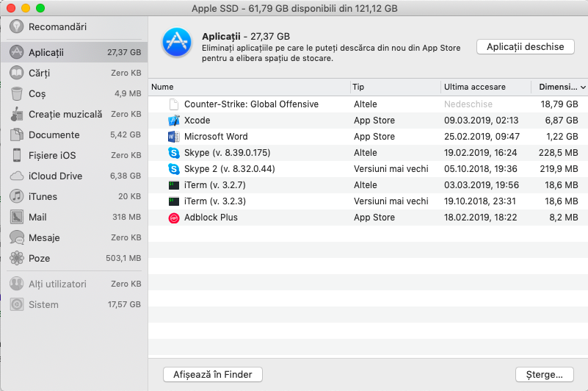The height and width of the screenshot is (391, 588).
Task: Open the Recomandări lightbulb sidebar item
Action: pyautogui.click(x=57, y=27)
